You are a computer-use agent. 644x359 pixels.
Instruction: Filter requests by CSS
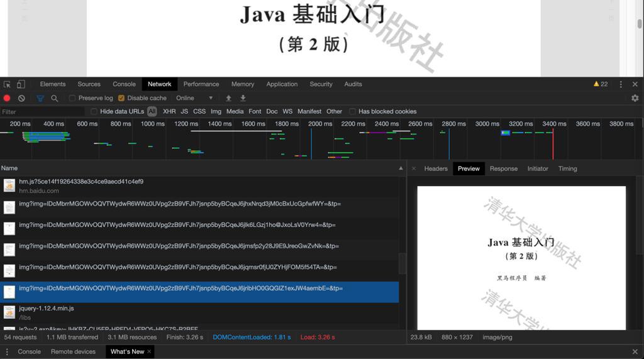tap(199, 111)
